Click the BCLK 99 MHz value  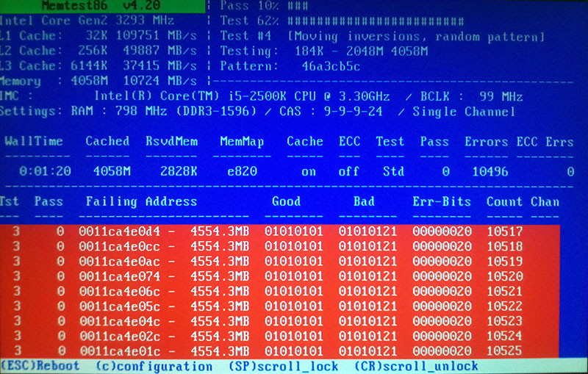[x=471, y=97]
